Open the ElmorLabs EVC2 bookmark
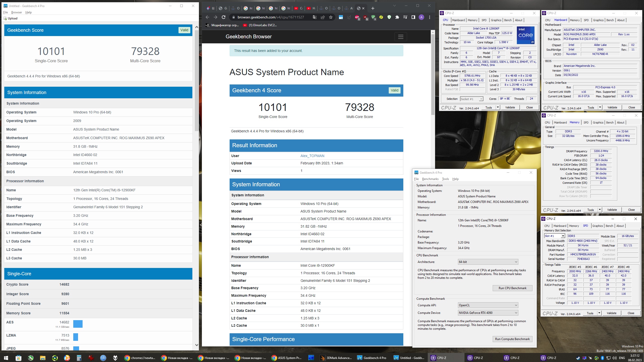 [x=260, y=25]
